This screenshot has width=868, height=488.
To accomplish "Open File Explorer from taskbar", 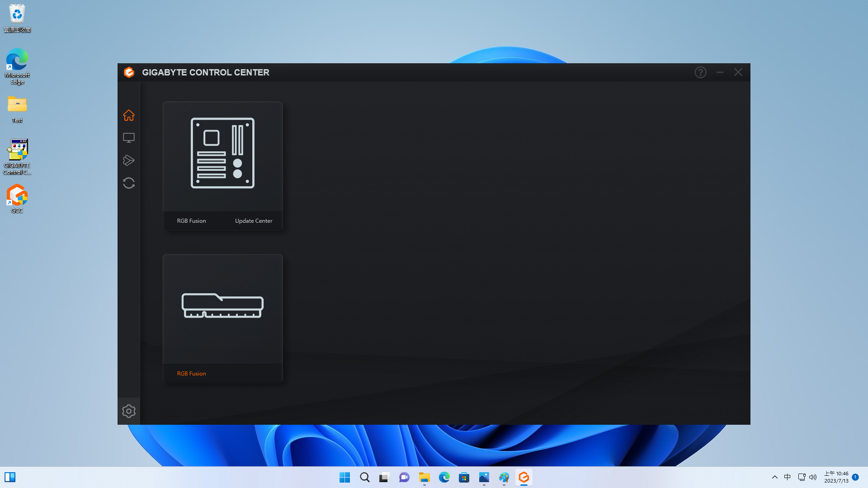I will coord(424,478).
